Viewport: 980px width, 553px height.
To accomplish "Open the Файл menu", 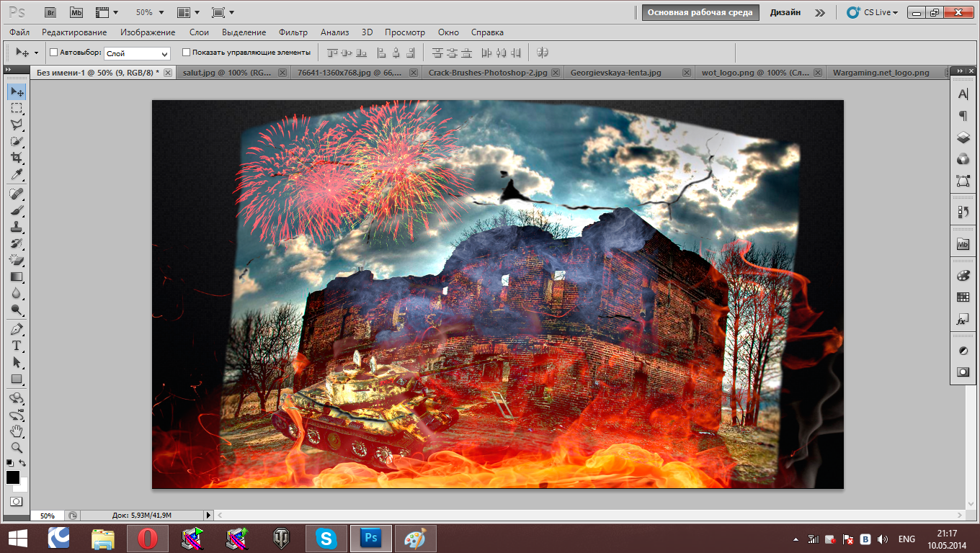I will pyautogui.click(x=20, y=32).
